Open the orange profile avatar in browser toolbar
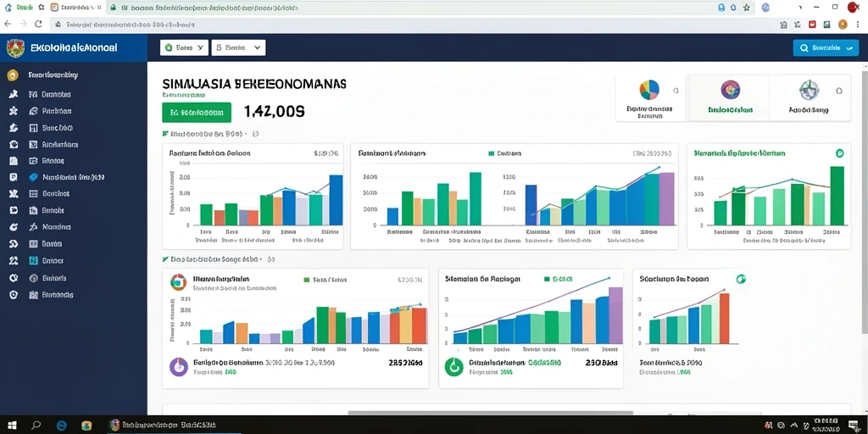 [x=843, y=25]
